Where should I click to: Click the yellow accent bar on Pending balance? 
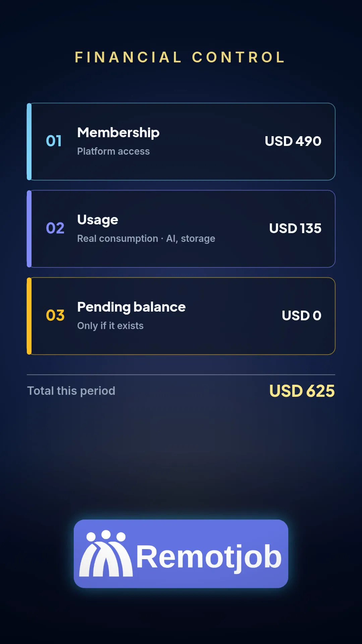coord(29,316)
